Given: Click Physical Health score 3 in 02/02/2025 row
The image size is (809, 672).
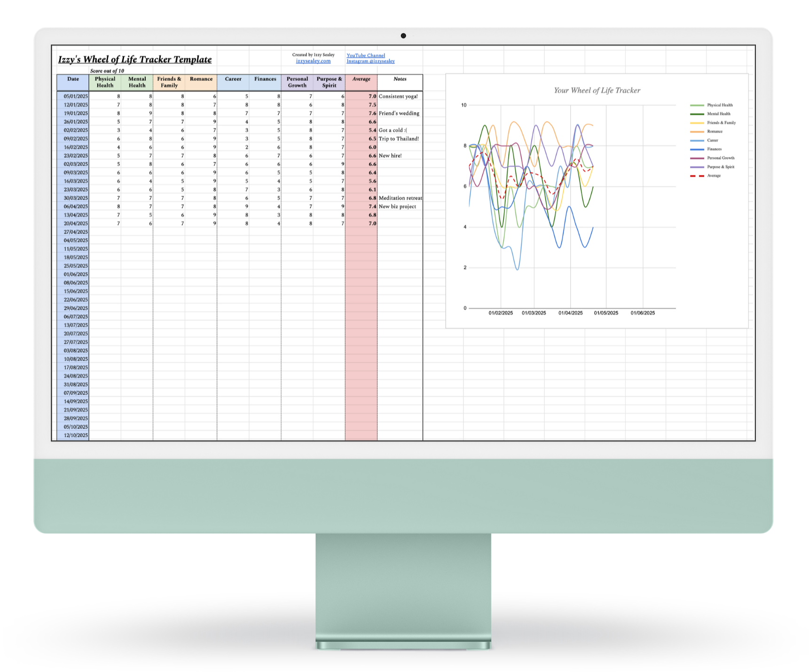Looking at the screenshot, I should click(105, 130).
